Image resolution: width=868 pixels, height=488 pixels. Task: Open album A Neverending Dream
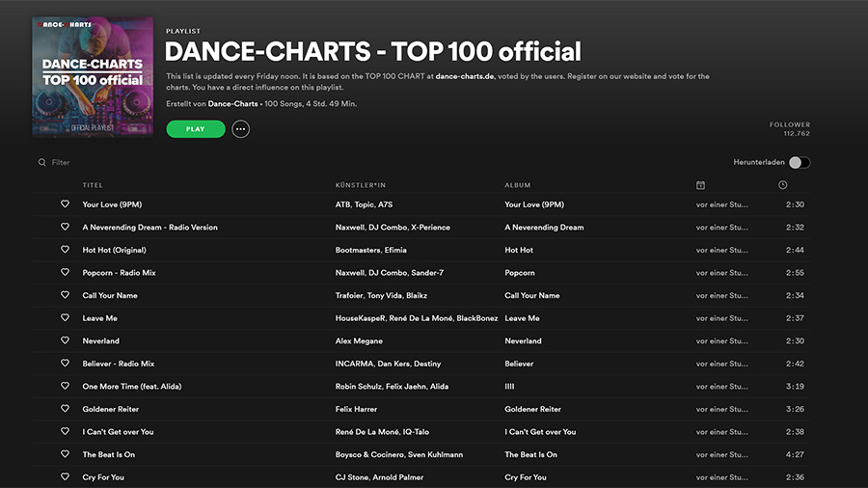click(544, 227)
